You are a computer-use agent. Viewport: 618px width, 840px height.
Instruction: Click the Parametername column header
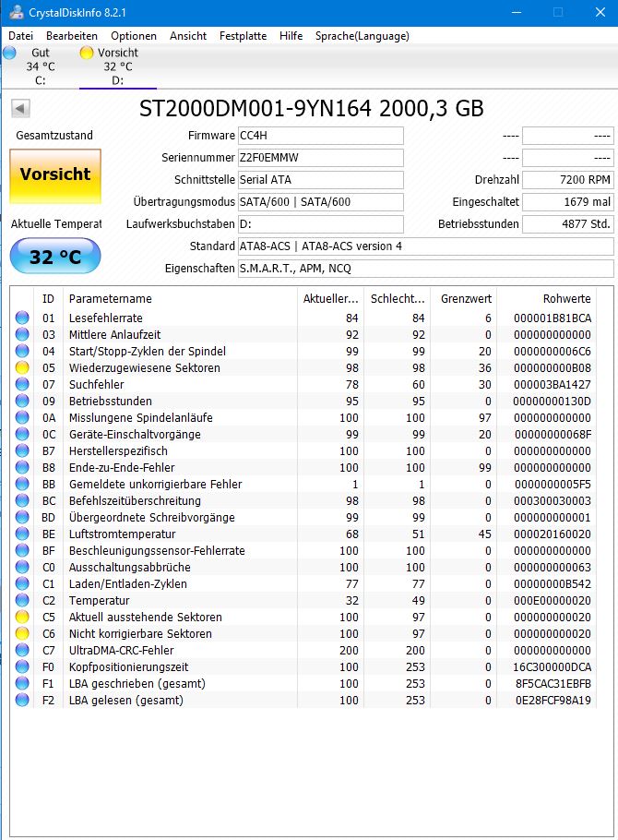point(180,298)
